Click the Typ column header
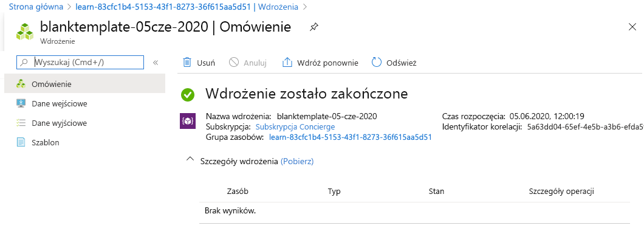Screen dimensions: 644x242 (334, 191)
